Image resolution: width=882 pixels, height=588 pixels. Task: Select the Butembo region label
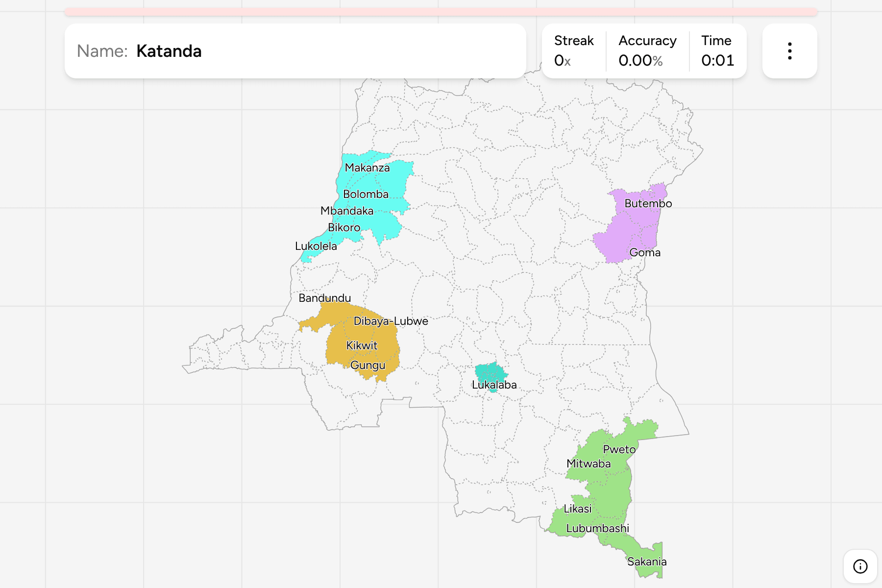click(648, 203)
